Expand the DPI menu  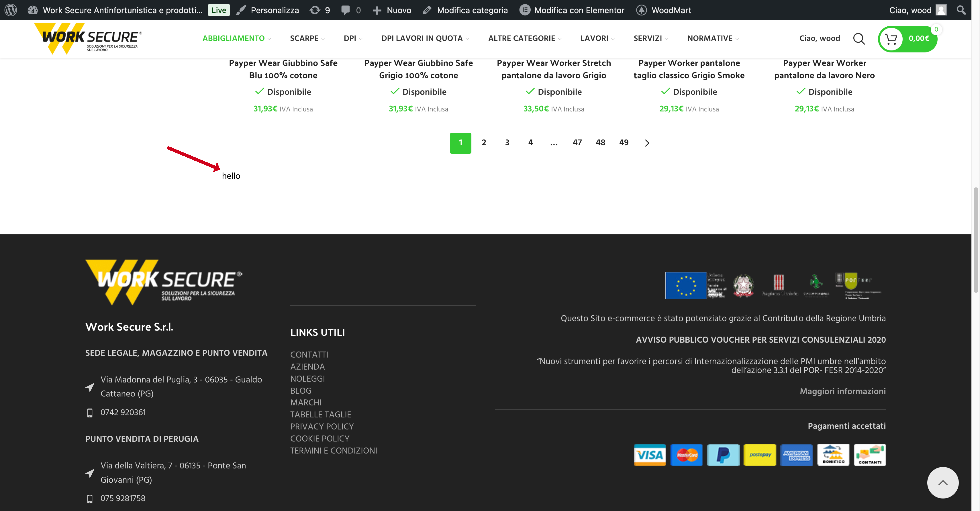(x=353, y=38)
